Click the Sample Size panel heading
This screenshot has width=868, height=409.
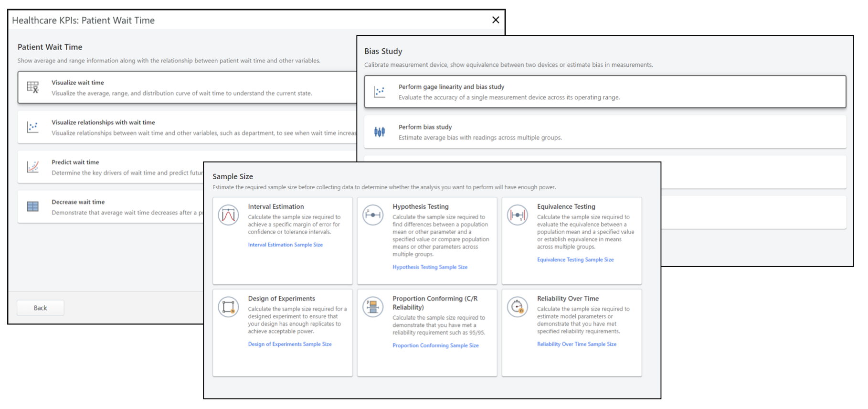233,176
